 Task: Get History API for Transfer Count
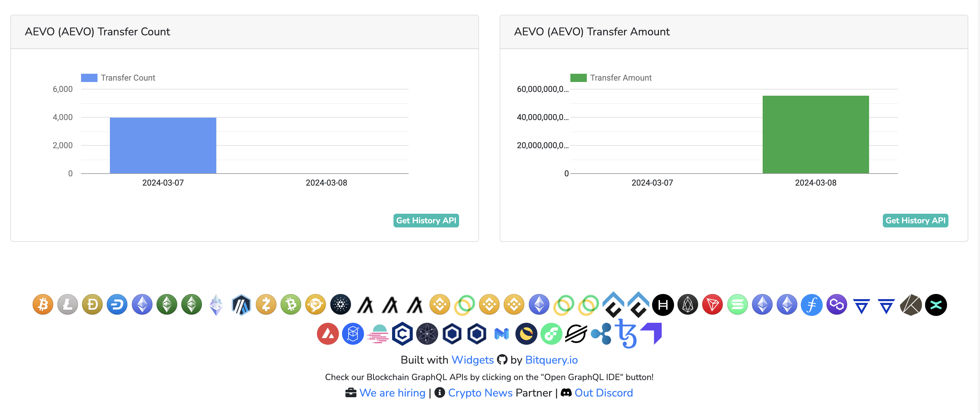426,220
